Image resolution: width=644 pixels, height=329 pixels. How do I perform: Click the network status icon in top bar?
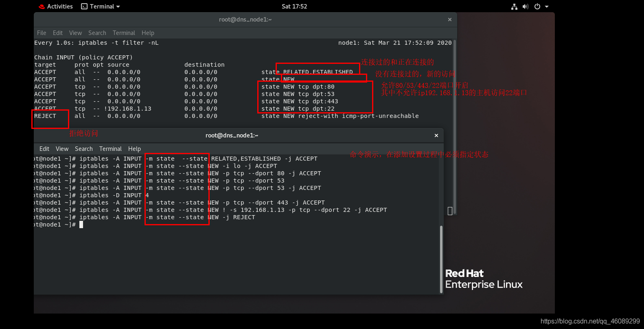coord(515,7)
